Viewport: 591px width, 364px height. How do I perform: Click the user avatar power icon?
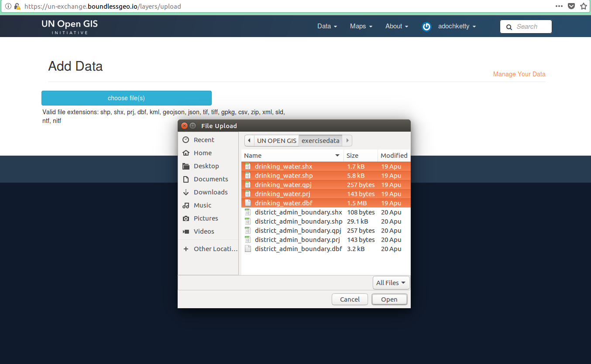426,27
